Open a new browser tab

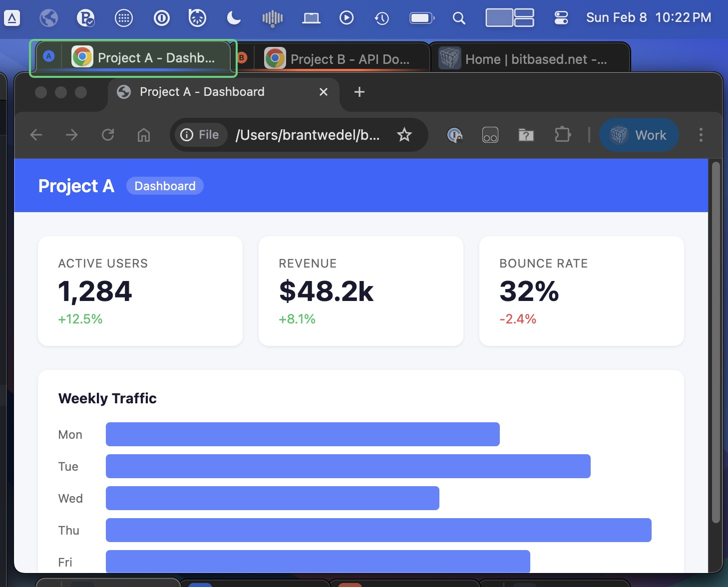tap(359, 92)
